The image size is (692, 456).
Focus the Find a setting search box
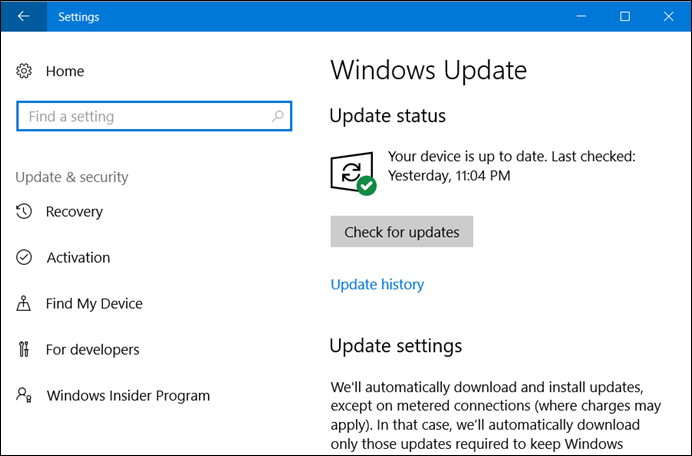pos(154,116)
